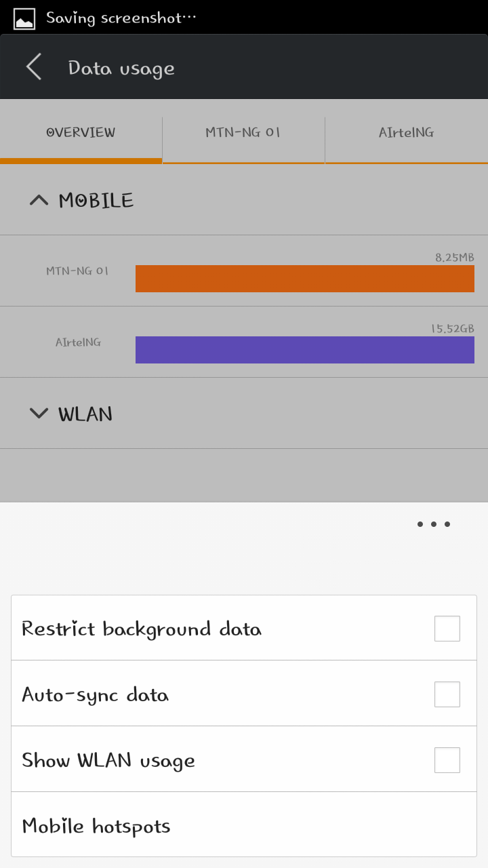Viewport: 488px width, 868px height.
Task: Switch to the MTN-NG 01 tab
Action: click(x=243, y=132)
